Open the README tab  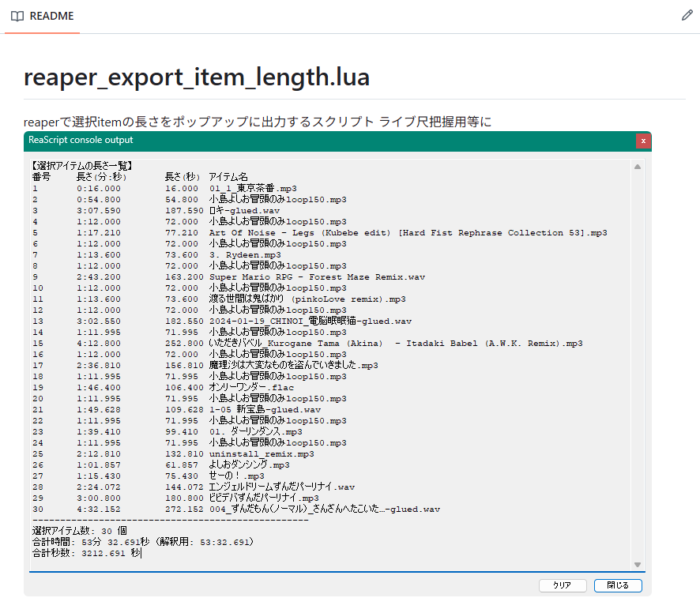point(43,16)
